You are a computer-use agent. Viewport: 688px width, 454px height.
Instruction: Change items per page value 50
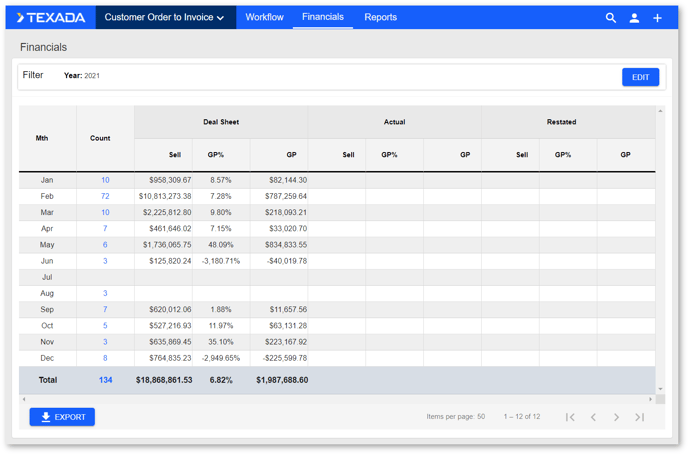click(x=480, y=417)
